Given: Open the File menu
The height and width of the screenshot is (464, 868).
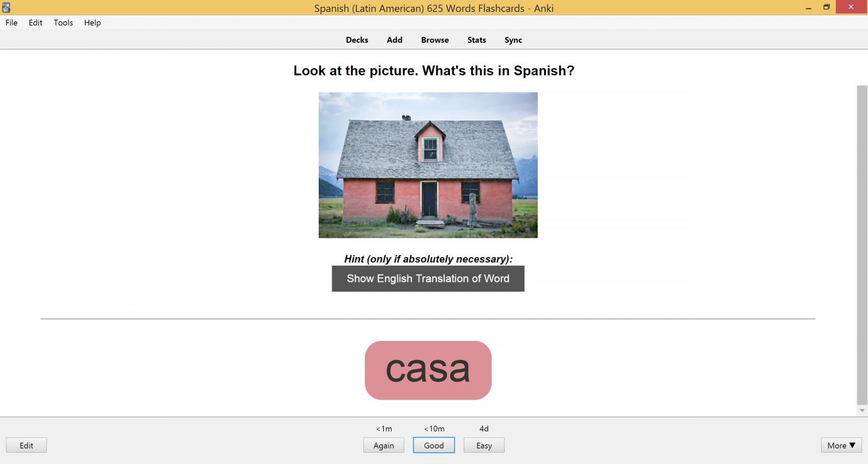Looking at the screenshot, I should [11, 23].
